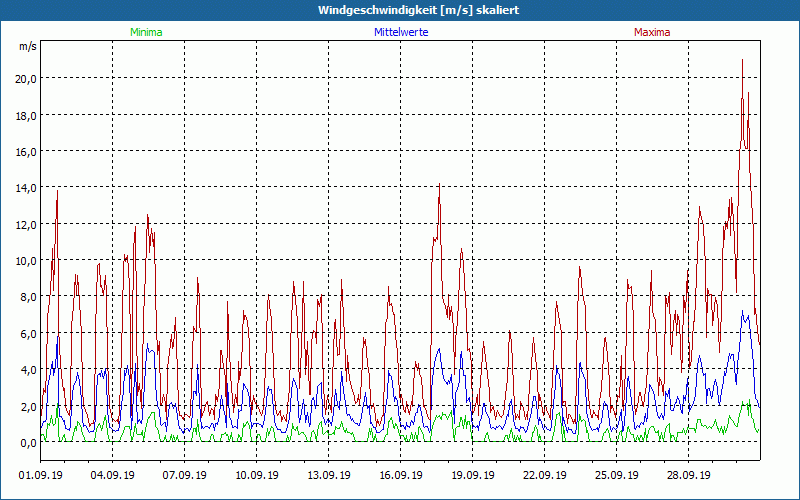Click the 20,0 y-axis value
Image resolution: width=800 pixels, height=500 pixels.
click(26, 79)
